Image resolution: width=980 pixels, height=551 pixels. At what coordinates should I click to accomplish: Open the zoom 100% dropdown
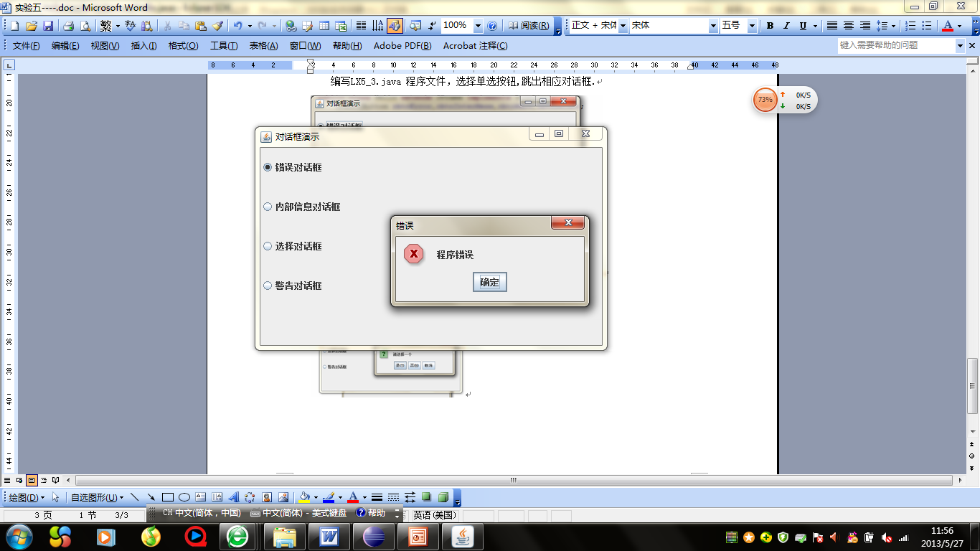pyautogui.click(x=478, y=26)
